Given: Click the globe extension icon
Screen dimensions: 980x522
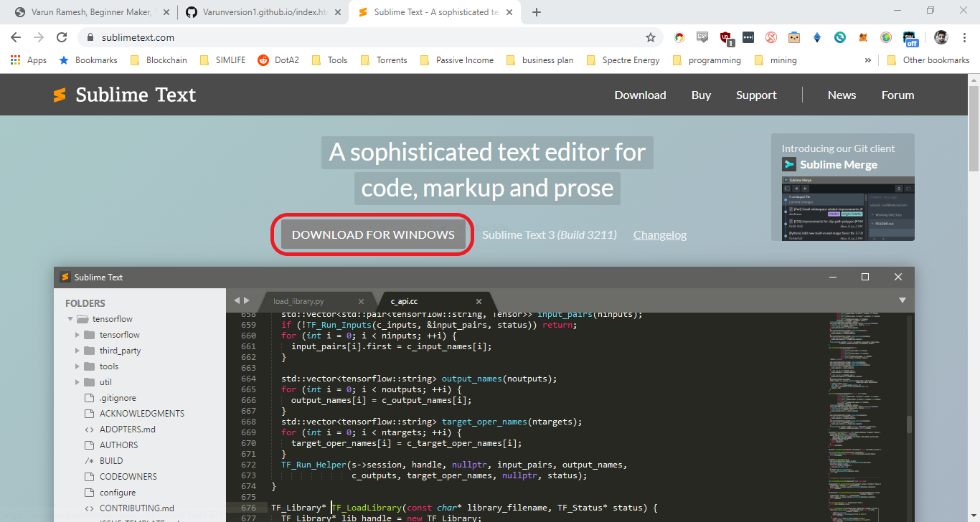Looking at the screenshot, I should click(886, 37).
